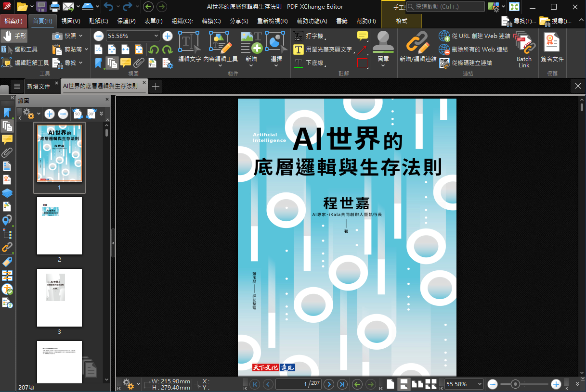Switch to the 新增文件 document tab
Screen dimensions: 586x392
[x=39, y=87]
